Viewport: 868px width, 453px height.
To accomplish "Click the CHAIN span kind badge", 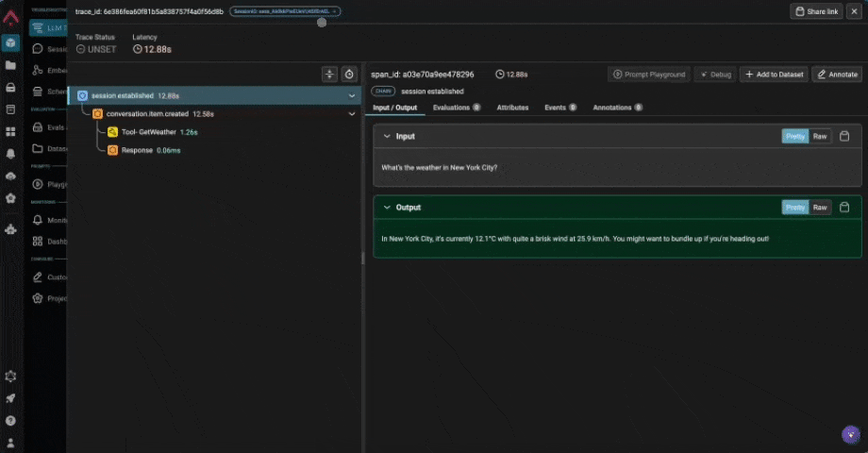I will point(383,92).
